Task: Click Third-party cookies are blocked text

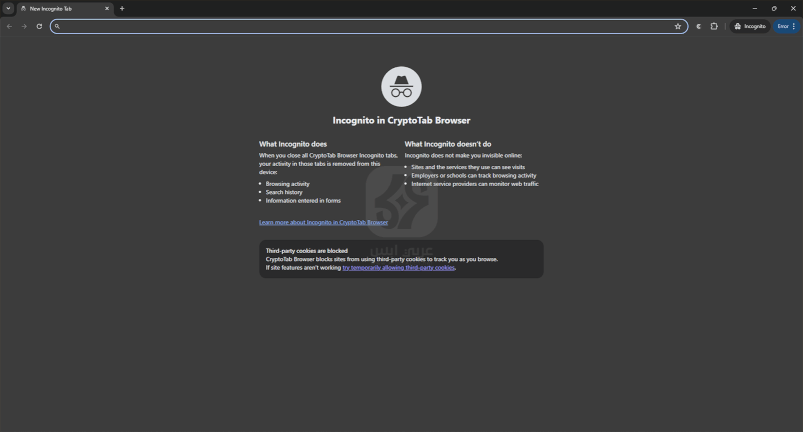Action: point(307,251)
